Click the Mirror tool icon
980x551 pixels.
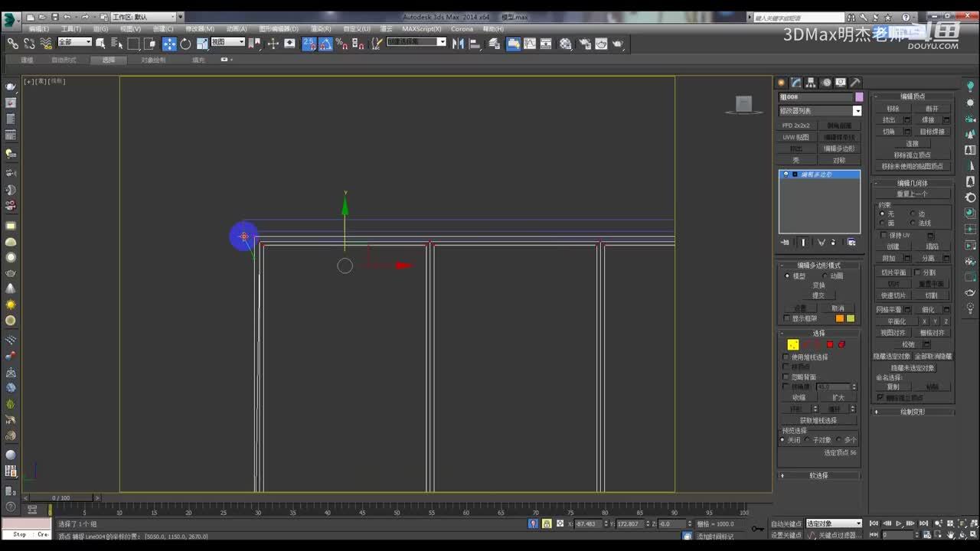tap(458, 44)
